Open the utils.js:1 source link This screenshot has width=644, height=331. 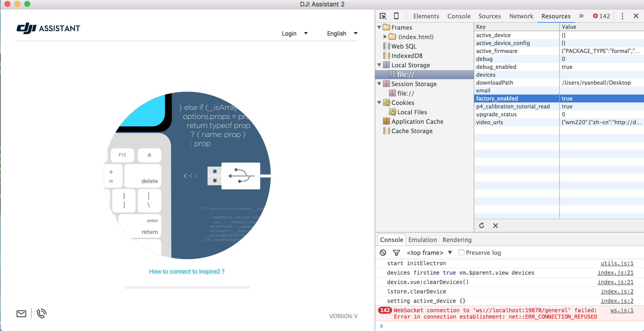point(617,263)
